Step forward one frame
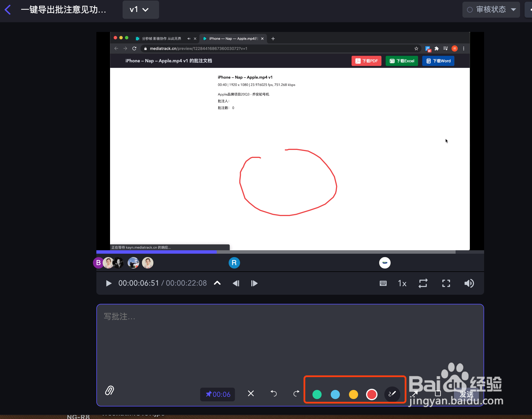 coord(254,283)
